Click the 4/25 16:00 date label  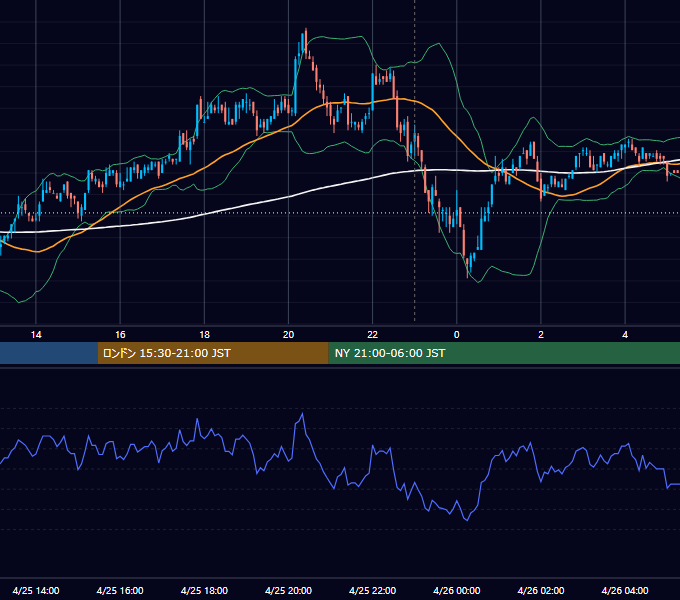(x=120, y=590)
